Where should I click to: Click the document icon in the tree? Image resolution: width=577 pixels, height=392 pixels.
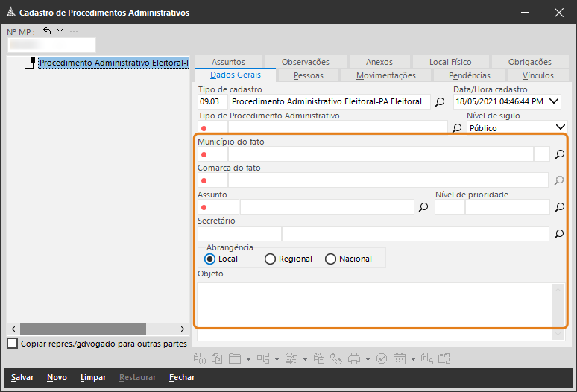click(x=30, y=63)
